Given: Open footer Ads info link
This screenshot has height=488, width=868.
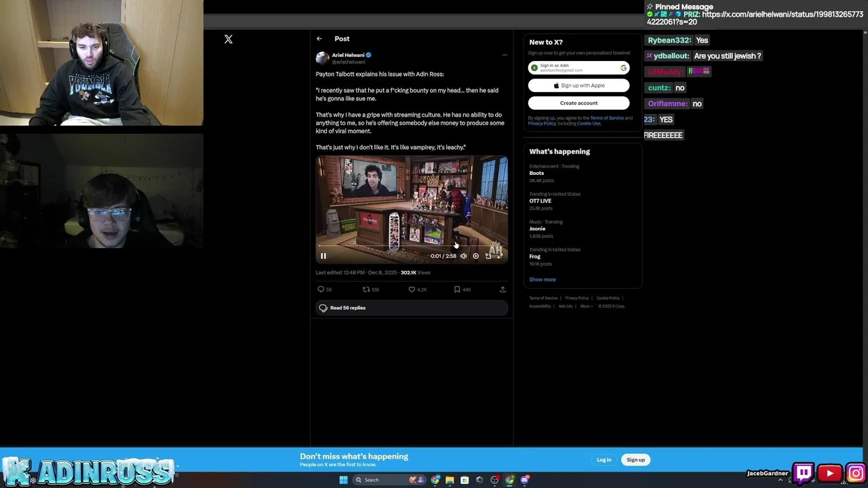Looking at the screenshot, I should coord(566,306).
